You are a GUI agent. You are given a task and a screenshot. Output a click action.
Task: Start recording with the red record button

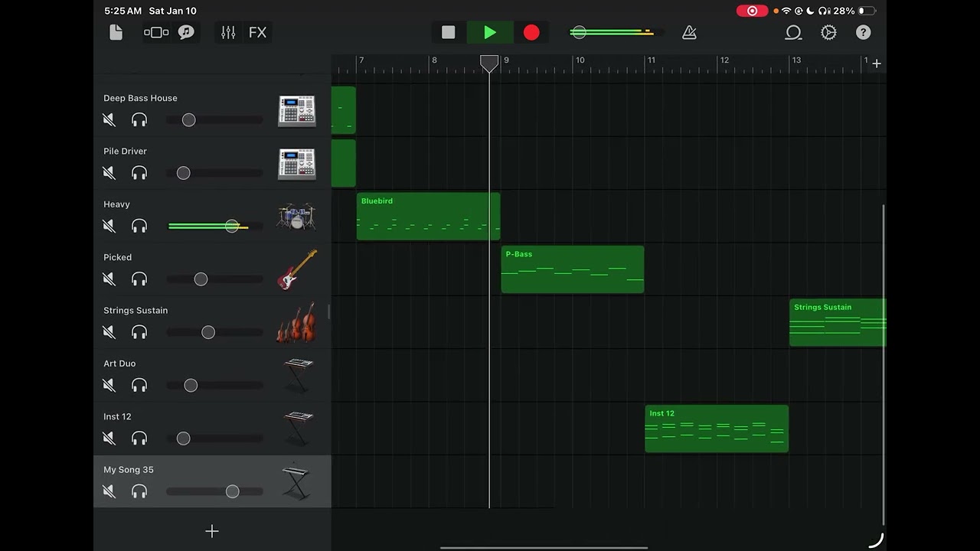click(x=531, y=32)
